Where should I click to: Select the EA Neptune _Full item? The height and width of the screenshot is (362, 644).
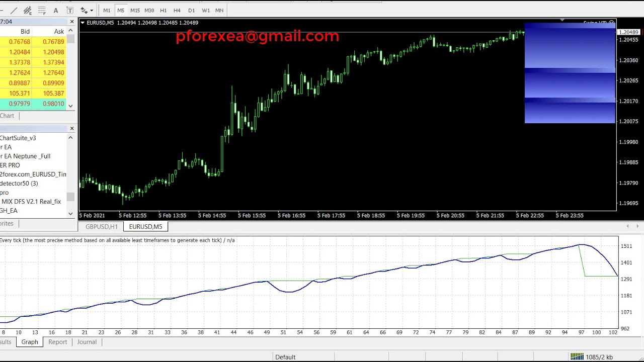point(26,156)
